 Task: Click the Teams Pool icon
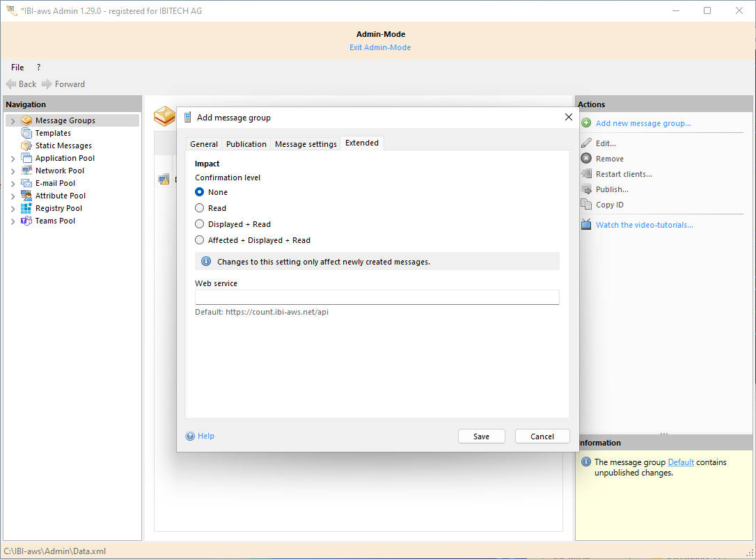(26, 221)
